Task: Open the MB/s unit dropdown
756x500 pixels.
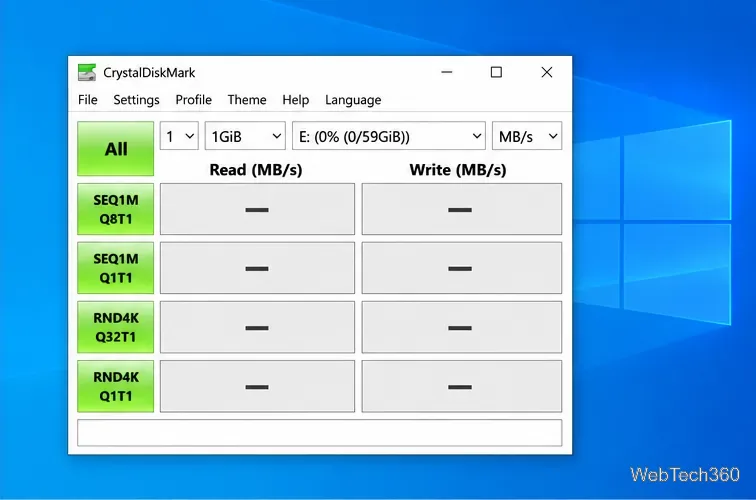Action: tap(527, 136)
